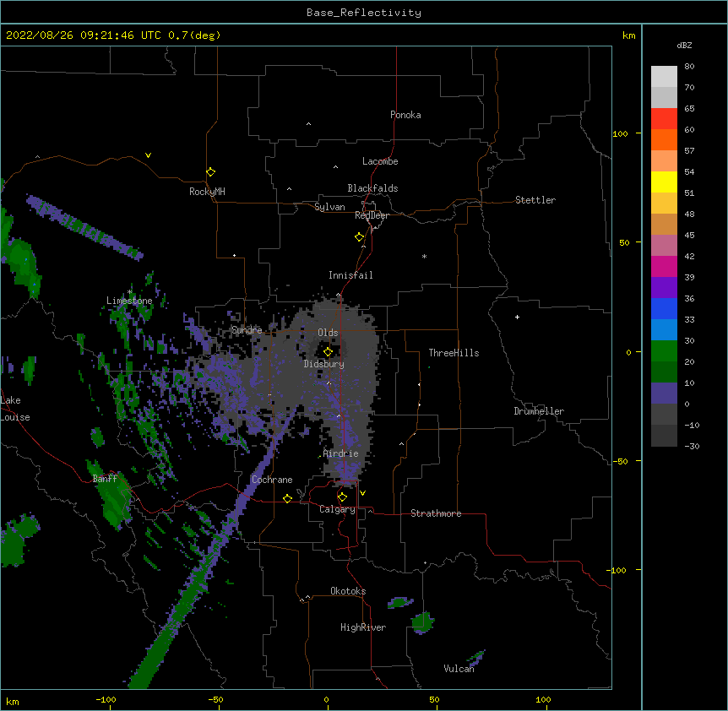Viewport: 728px width, 711px height.
Task: Click the ThreeHills town label
Action: [x=454, y=353]
